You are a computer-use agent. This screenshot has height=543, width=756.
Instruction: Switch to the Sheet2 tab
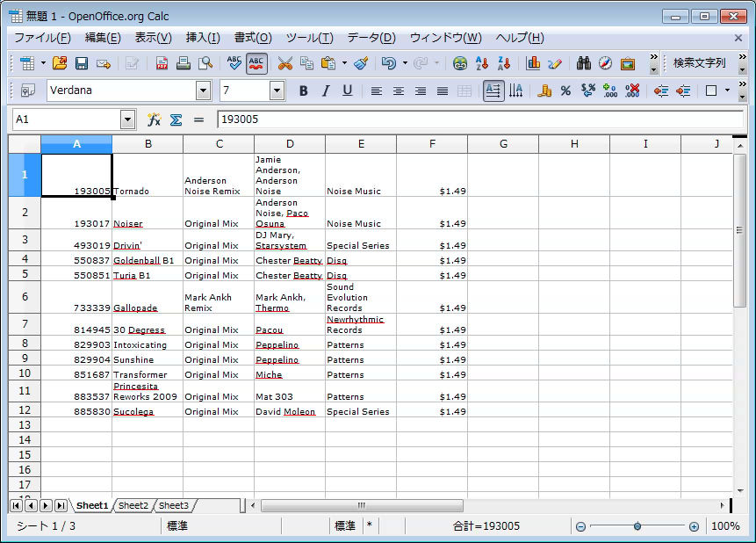pyautogui.click(x=133, y=505)
